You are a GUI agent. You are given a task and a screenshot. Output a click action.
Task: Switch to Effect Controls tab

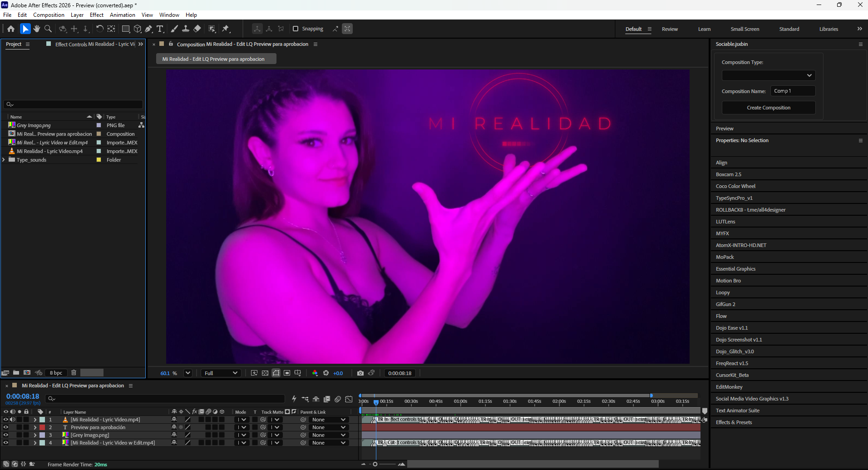click(x=94, y=44)
